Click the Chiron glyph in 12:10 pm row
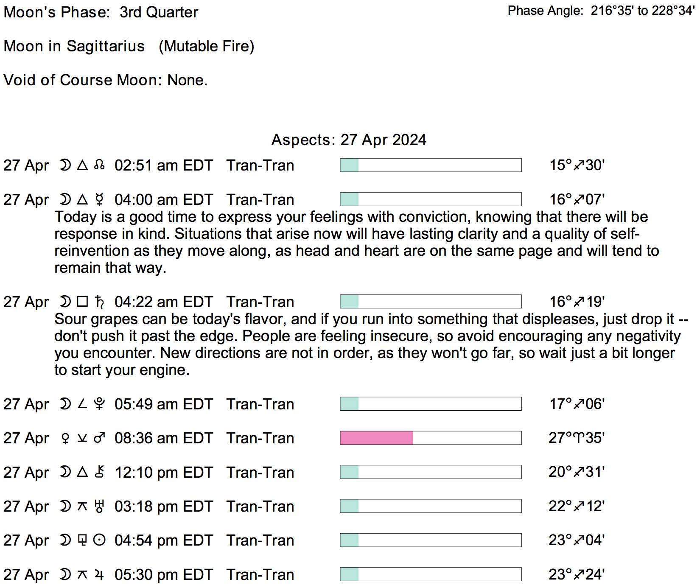The width and height of the screenshot is (700, 588). (x=99, y=472)
